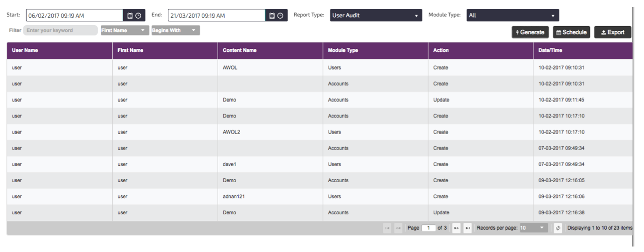Open the End date calendar picker
Screen dimensions: 644x252
(x=272, y=15)
